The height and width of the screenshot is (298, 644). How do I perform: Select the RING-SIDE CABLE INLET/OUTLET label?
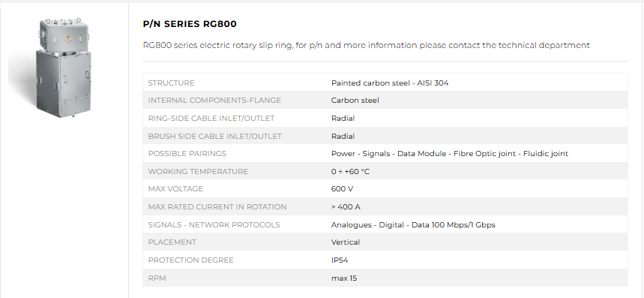pyautogui.click(x=211, y=119)
